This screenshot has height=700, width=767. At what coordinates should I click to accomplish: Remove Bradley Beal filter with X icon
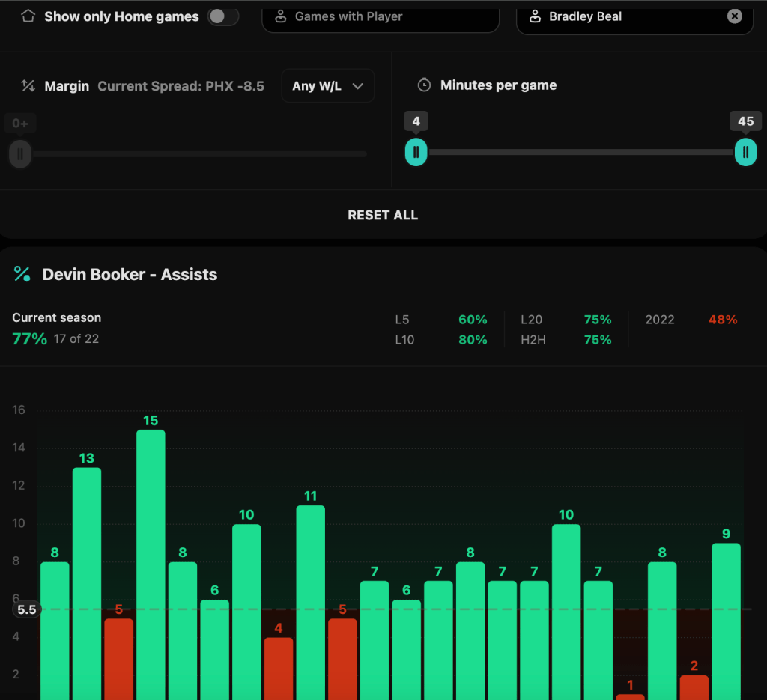(x=735, y=16)
